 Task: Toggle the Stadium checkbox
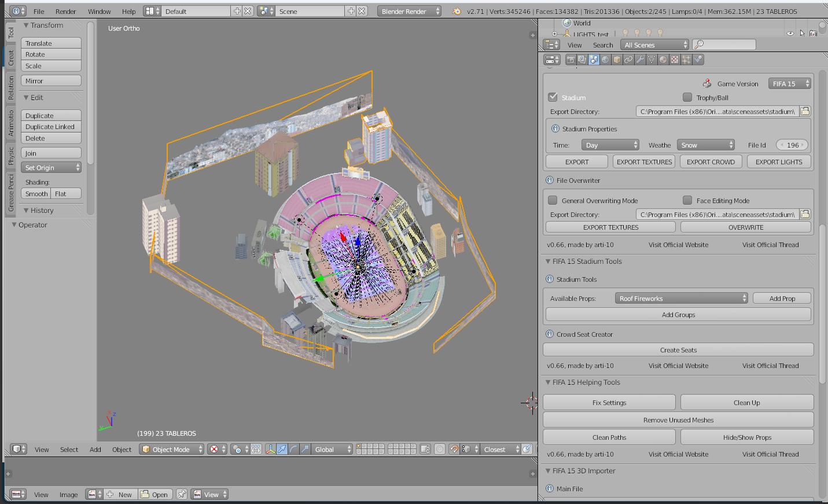tap(553, 97)
